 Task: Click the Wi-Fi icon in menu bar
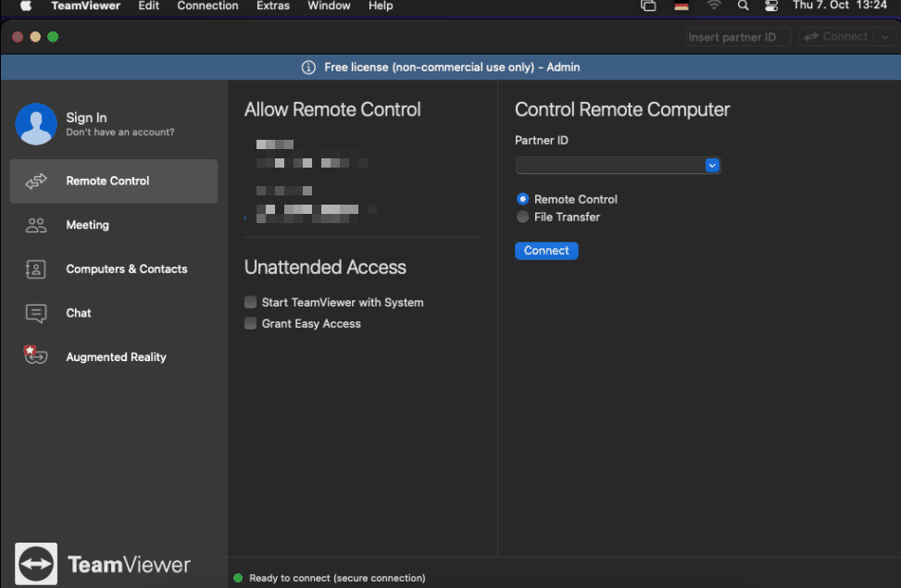(714, 6)
